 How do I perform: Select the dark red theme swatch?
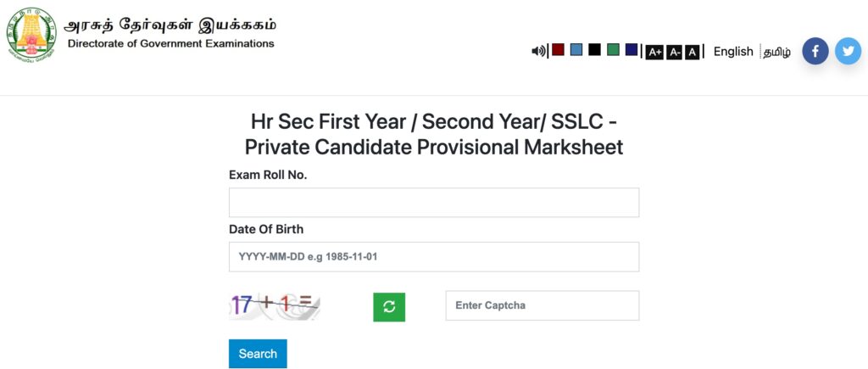[558, 49]
